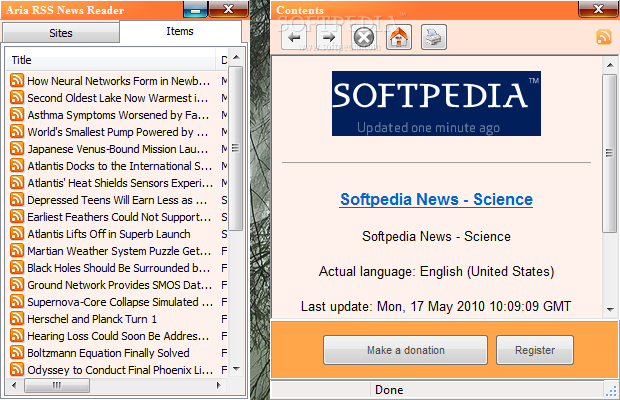The image size is (620, 400).
Task: Click RSS icon beside Depressed Teens item
Action: (x=17, y=199)
